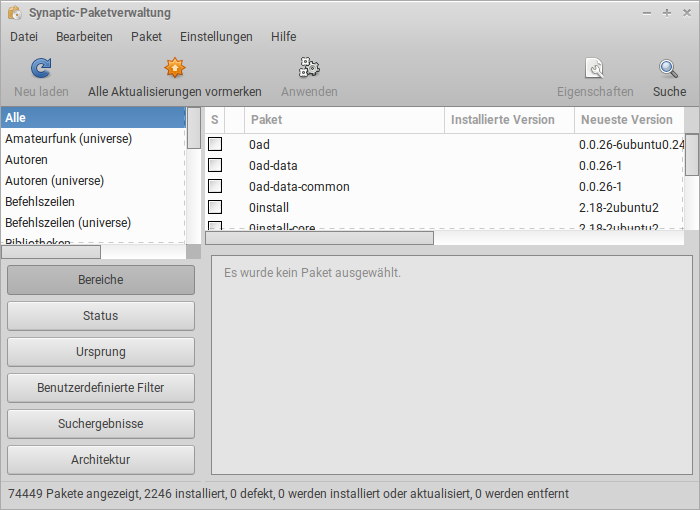Open the Hilfe menu
Screen dimensions: 700x510
tap(283, 36)
